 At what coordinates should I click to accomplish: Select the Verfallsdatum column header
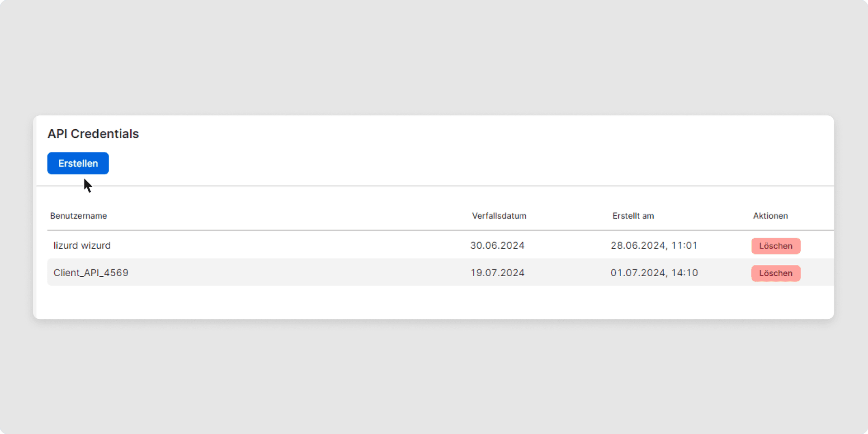[499, 216]
